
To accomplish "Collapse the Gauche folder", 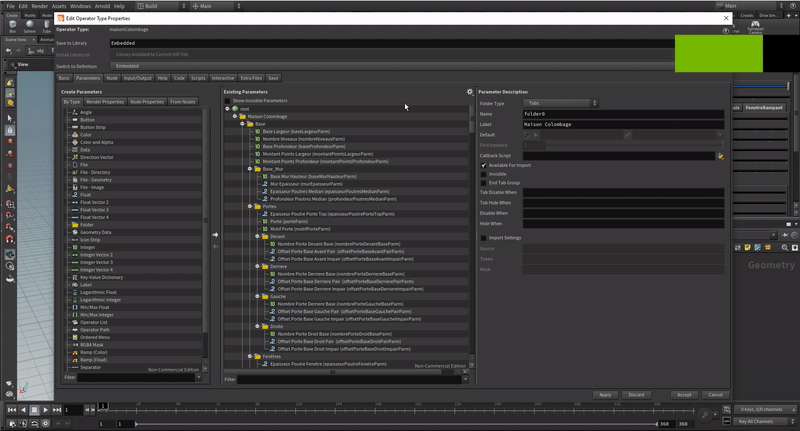I will point(258,296).
